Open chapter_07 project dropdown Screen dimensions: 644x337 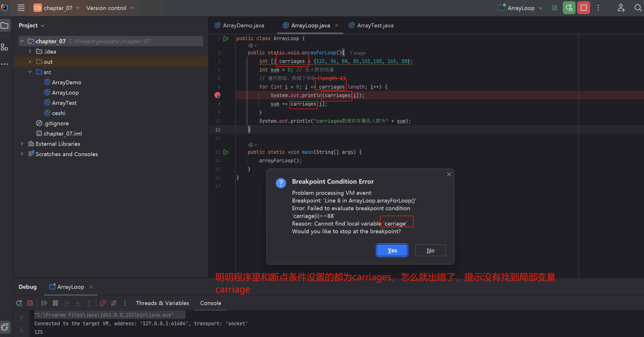pyautogui.click(x=57, y=8)
